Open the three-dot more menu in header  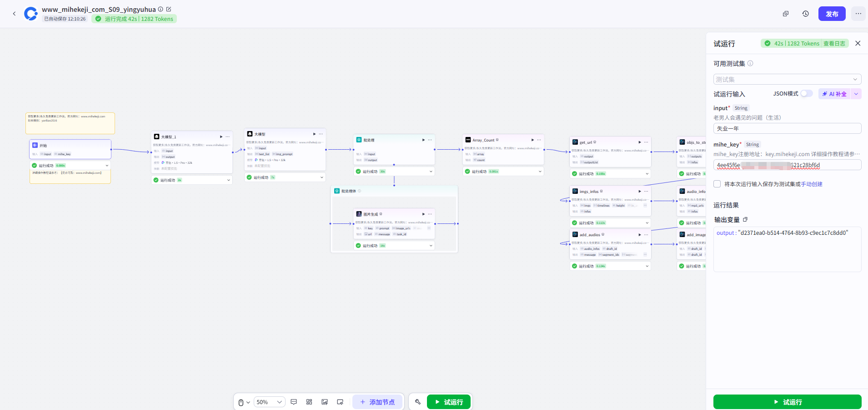[858, 14]
